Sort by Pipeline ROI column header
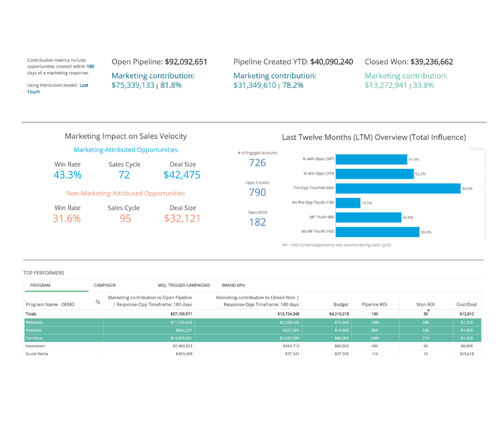Viewport: 504px width, 423px height. tap(374, 304)
